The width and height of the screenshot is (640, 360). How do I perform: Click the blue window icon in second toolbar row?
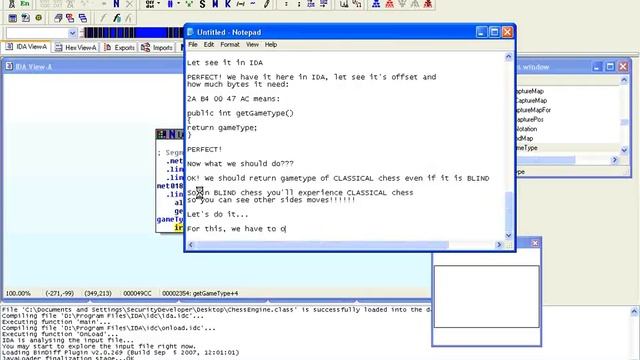13,18
